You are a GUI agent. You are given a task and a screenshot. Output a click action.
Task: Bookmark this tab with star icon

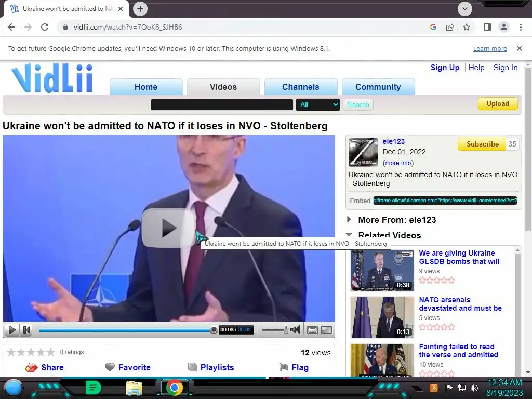click(x=467, y=27)
